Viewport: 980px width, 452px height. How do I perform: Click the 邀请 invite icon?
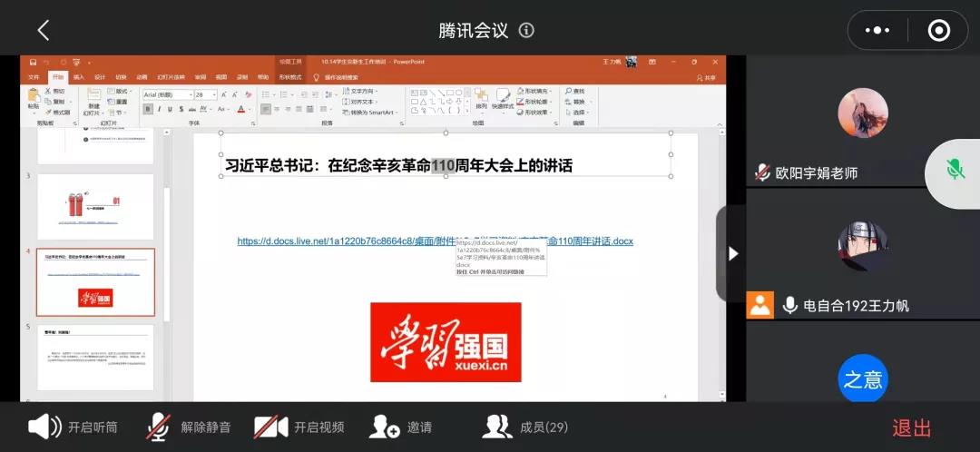tap(385, 427)
